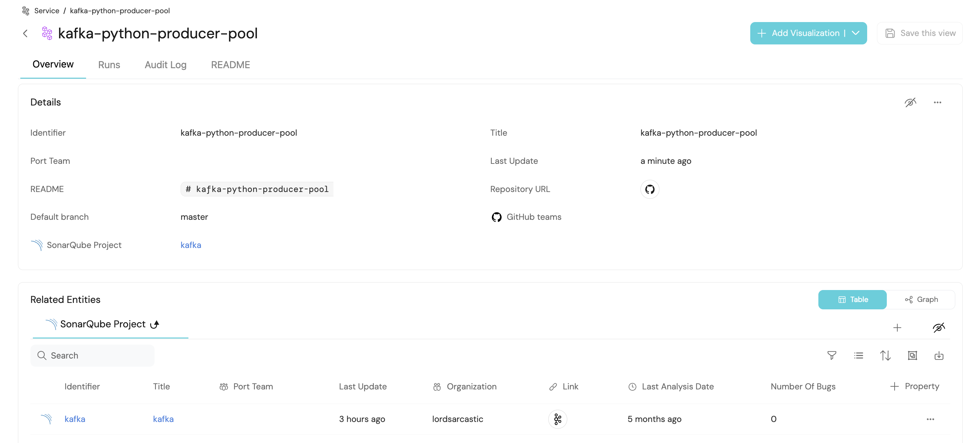This screenshot has height=443, width=980.
Task: Click the '3 hours ago' cell
Action: pos(362,419)
